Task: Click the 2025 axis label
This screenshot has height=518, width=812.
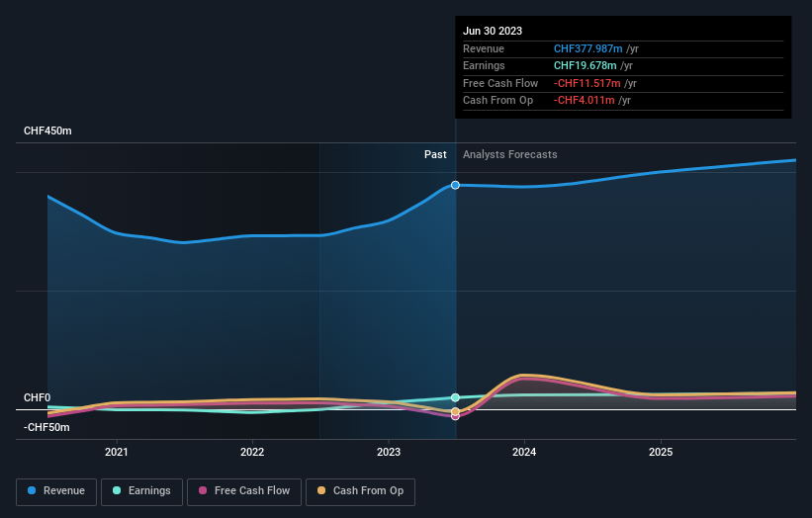Action: point(661,452)
